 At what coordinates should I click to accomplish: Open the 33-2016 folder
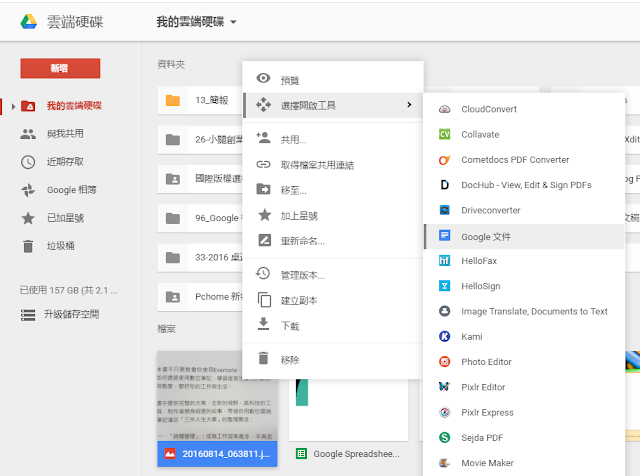click(x=200, y=258)
